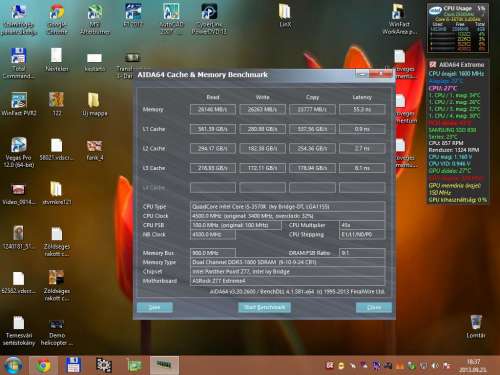Open the WinFast WorkArea shortcut
The image size is (500, 375).
(x=398, y=19)
